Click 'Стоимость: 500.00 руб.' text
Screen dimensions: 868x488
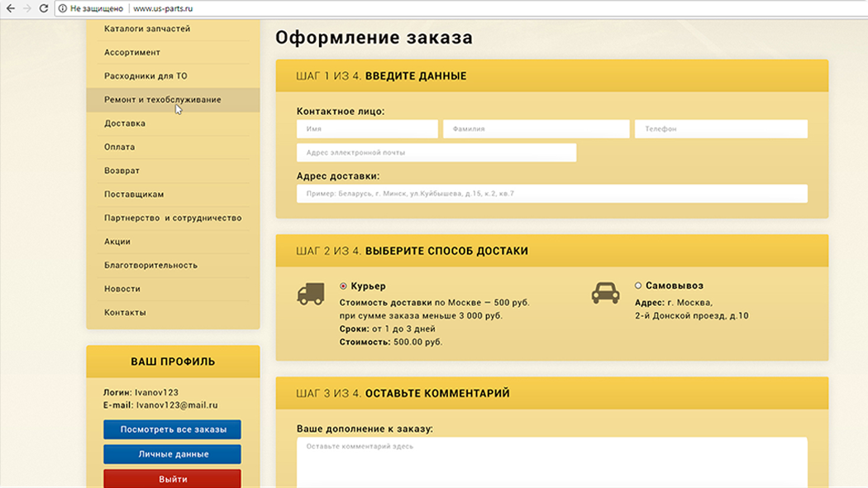tap(391, 342)
